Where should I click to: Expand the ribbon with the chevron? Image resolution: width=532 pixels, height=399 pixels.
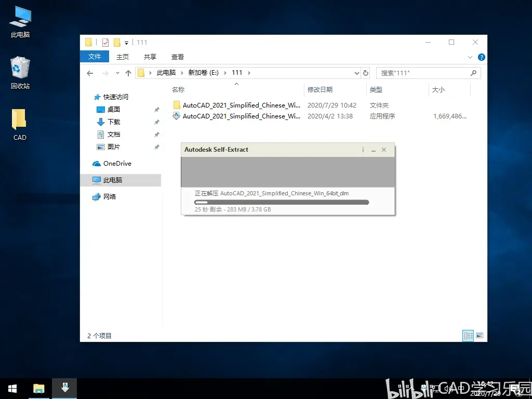tap(470, 57)
